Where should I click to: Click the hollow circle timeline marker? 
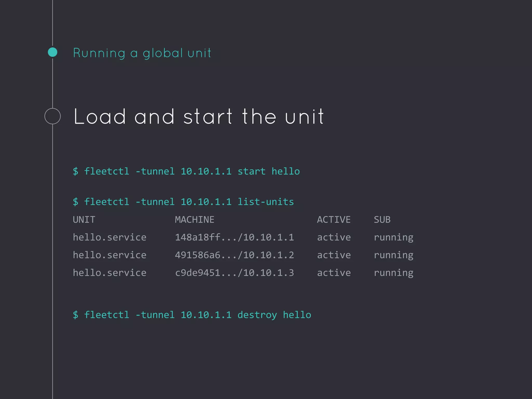[52, 116]
